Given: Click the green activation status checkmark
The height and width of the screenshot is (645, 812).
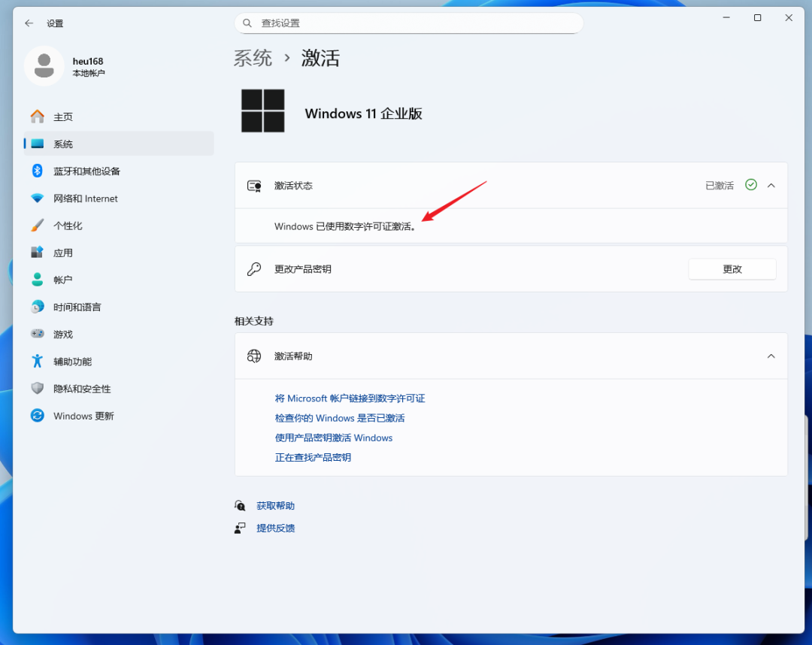Looking at the screenshot, I should click(x=750, y=185).
